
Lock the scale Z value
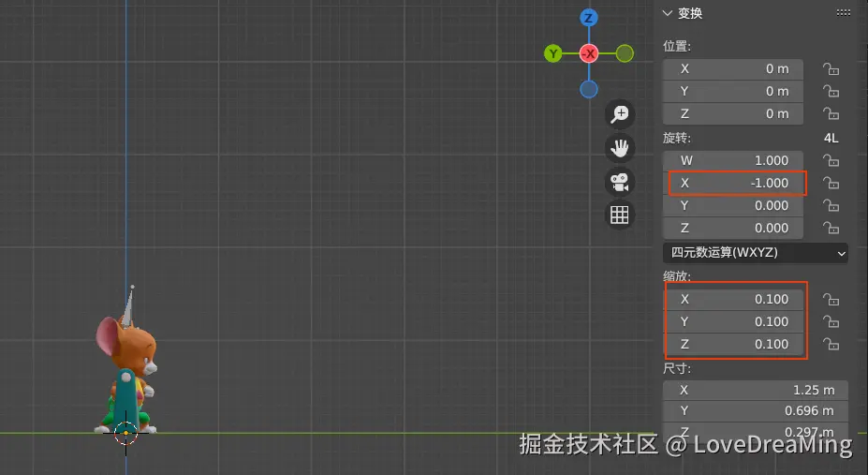coord(831,345)
